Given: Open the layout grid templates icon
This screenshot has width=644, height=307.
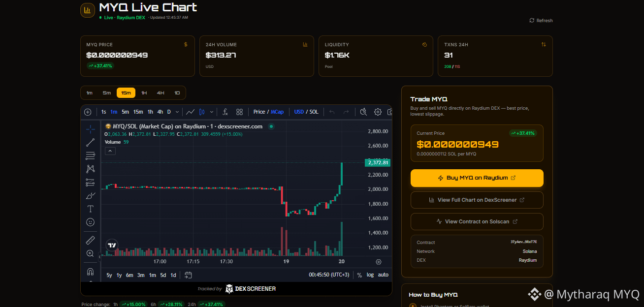Looking at the screenshot, I should (x=239, y=112).
